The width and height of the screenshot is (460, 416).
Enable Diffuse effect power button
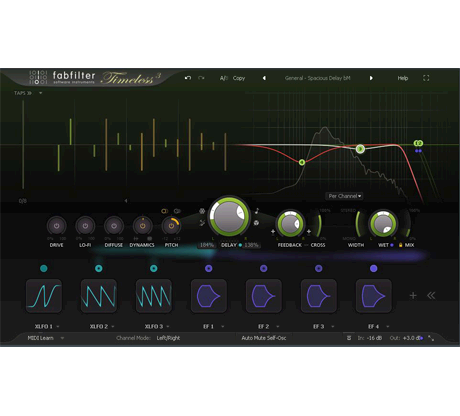114,226
